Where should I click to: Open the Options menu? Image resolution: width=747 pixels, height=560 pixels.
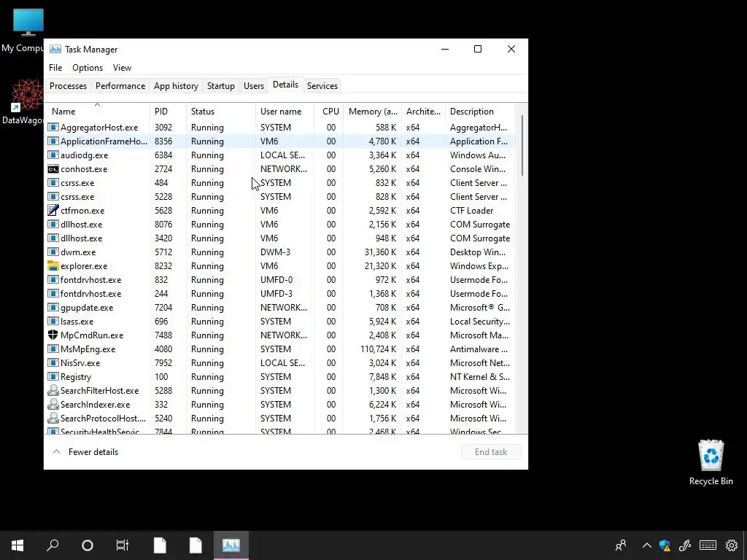tap(88, 68)
